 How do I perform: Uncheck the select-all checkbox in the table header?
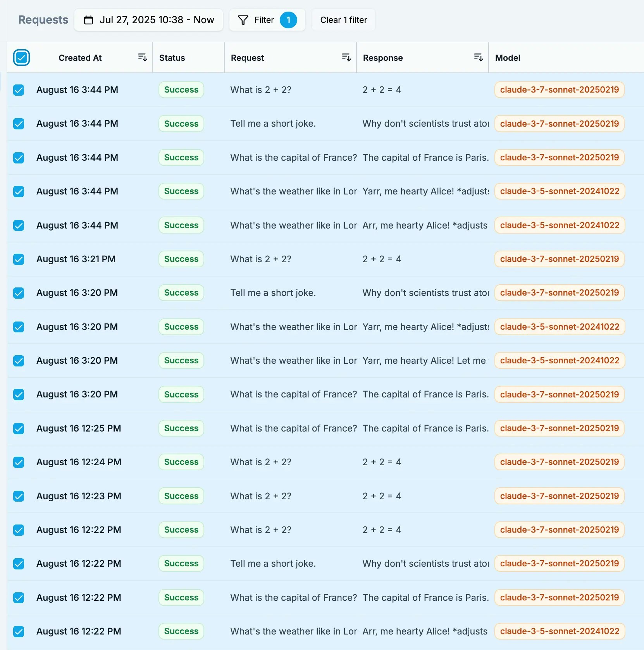[x=22, y=57]
